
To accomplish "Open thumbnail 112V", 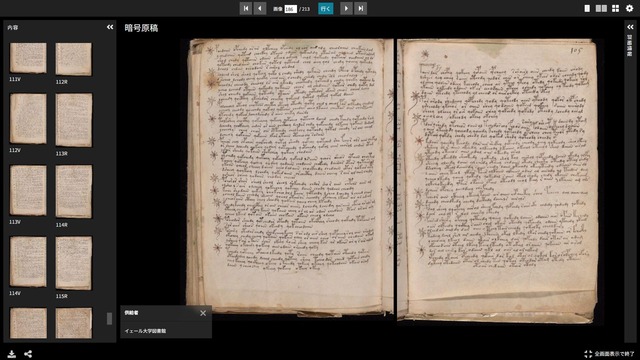I will 28,119.
